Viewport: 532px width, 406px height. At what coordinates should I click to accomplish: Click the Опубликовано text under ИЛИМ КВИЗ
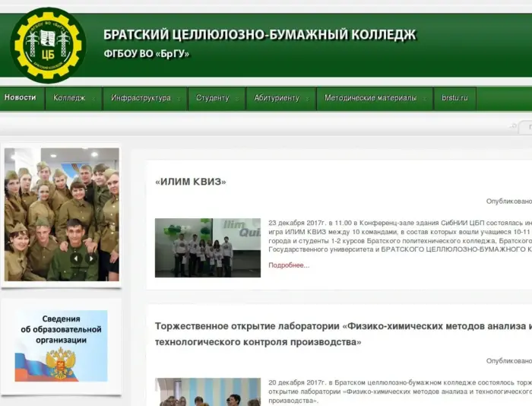(x=509, y=201)
